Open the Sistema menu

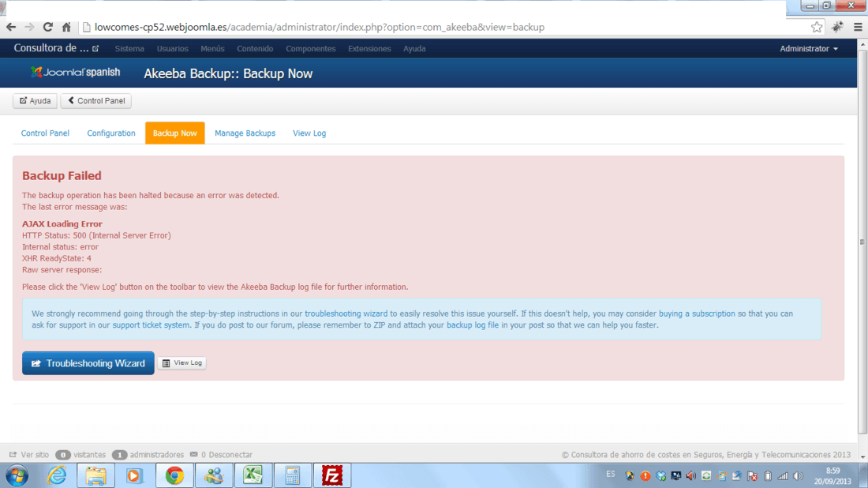[129, 49]
